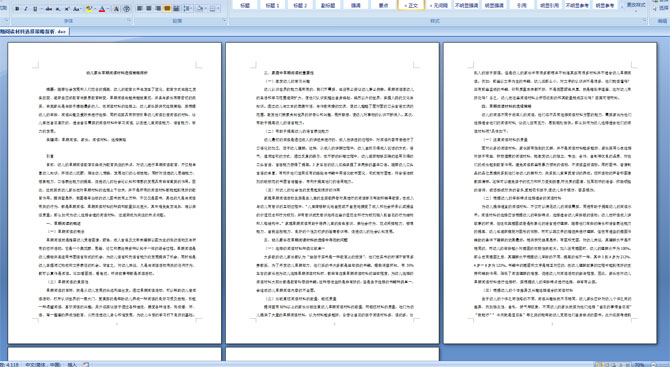Toggle italic formatting
Image resolution: width=670 pixels, height=367 pixels.
click(x=26, y=9)
